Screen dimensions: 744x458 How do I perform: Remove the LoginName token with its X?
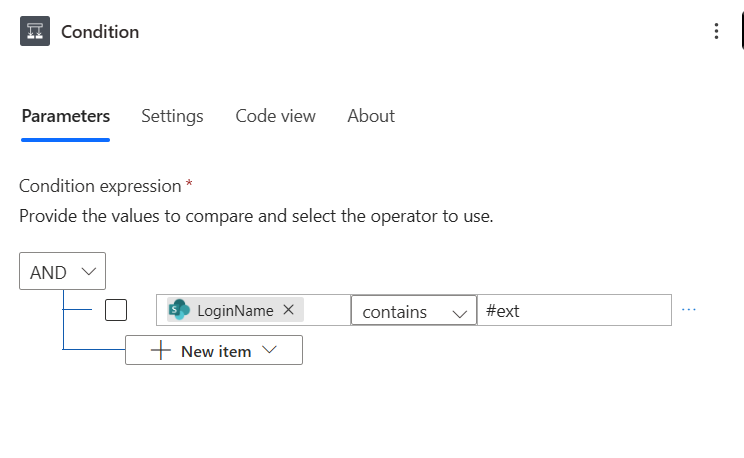[289, 310]
